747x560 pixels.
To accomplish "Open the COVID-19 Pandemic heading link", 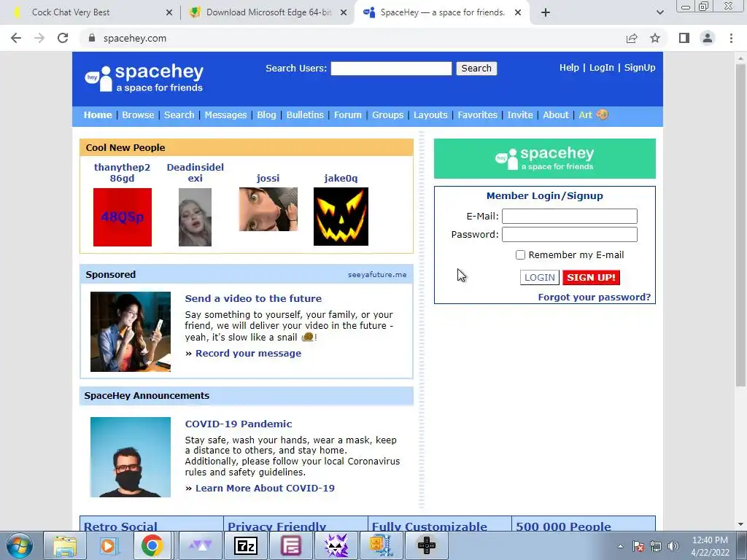I will pyautogui.click(x=239, y=424).
